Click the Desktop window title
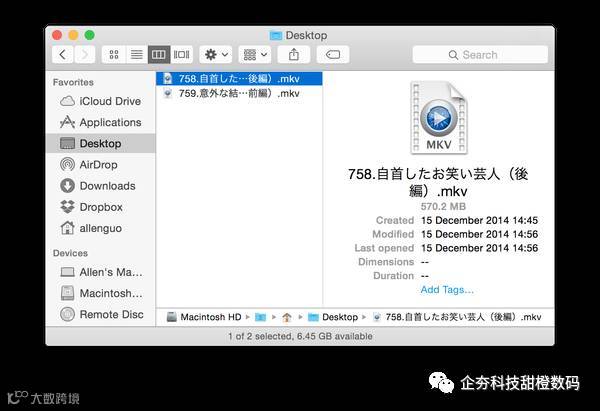600x411 pixels. [298, 36]
